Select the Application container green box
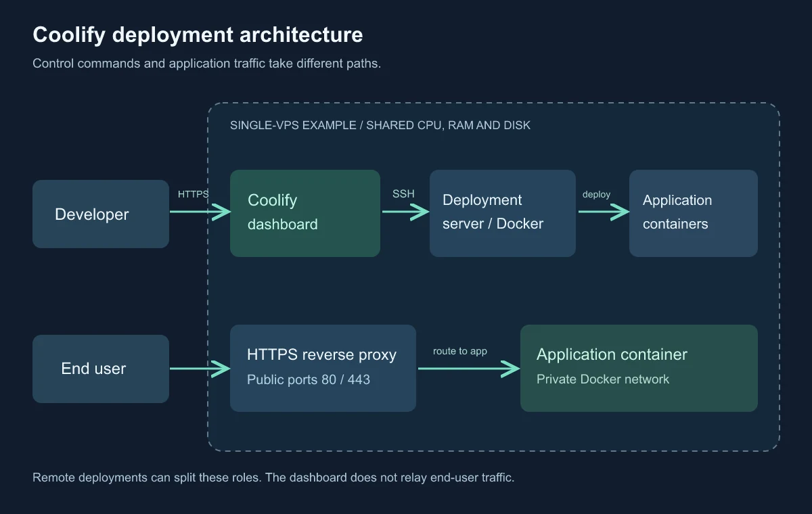812x514 pixels. 639,368
